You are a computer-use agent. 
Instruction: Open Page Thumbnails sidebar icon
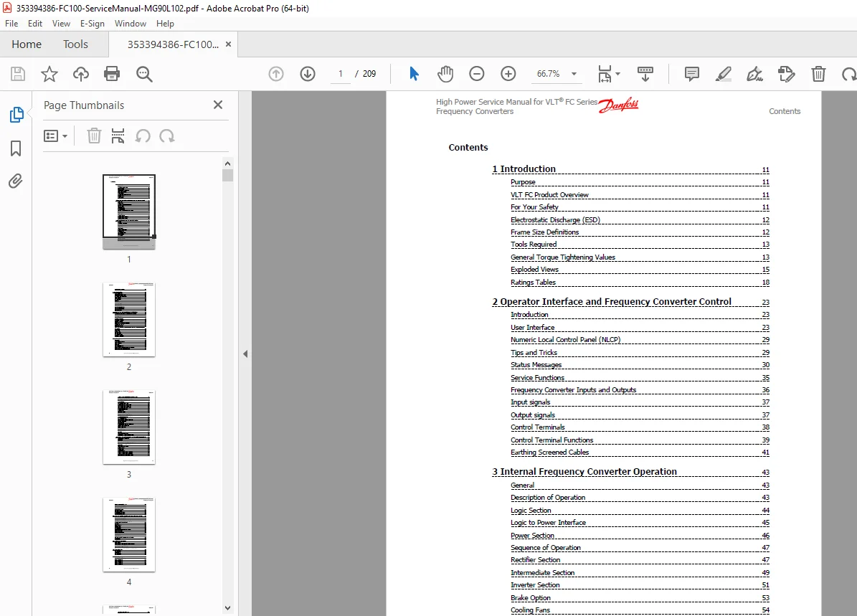tap(16, 115)
